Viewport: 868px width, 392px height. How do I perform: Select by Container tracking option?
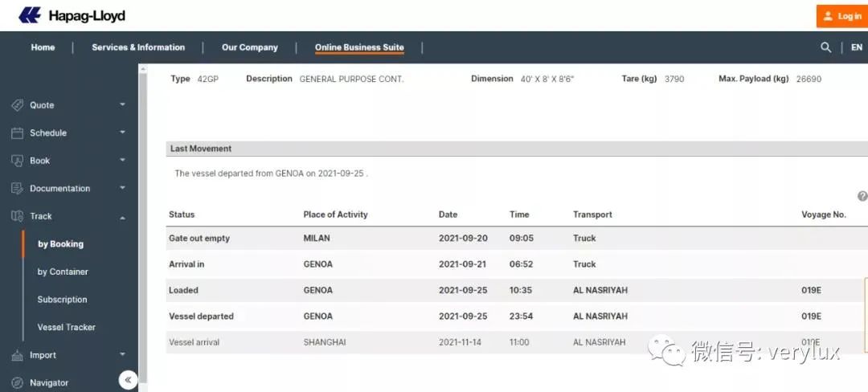(63, 272)
